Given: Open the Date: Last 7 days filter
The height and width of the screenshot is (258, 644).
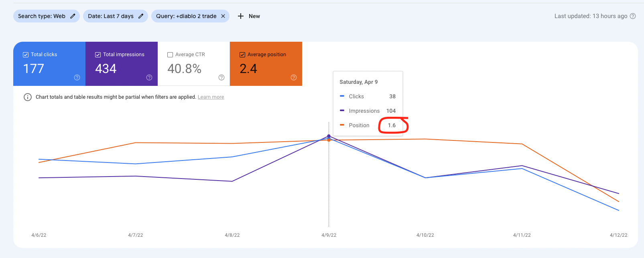Looking at the screenshot, I should pyautogui.click(x=110, y=16).
